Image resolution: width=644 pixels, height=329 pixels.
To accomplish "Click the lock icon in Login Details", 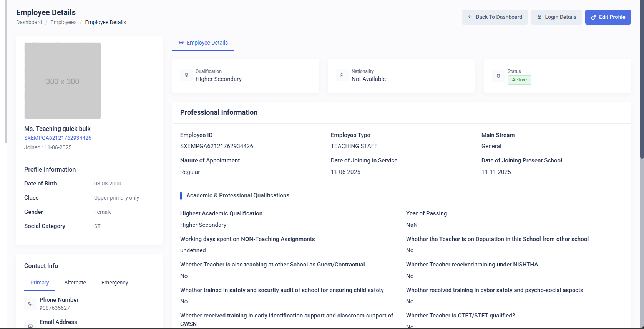I will pos(539,17).
